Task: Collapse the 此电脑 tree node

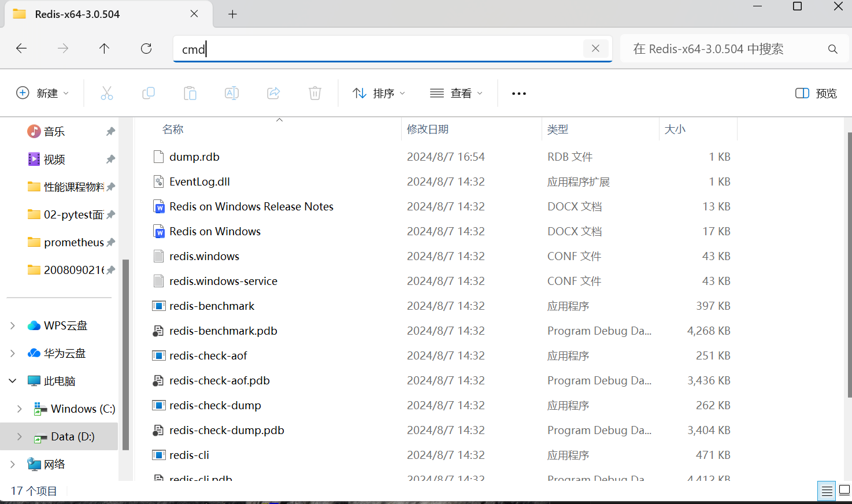Action: click(13, 381)
